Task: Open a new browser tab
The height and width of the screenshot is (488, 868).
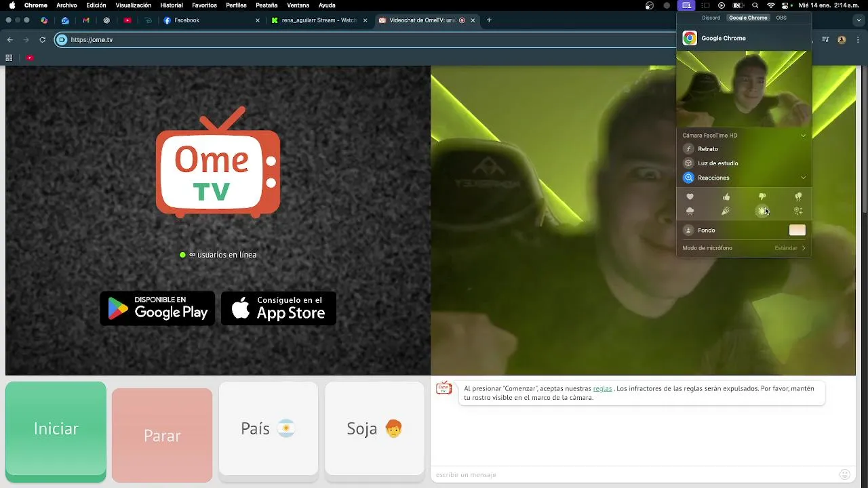Action: tap(489, 20)
